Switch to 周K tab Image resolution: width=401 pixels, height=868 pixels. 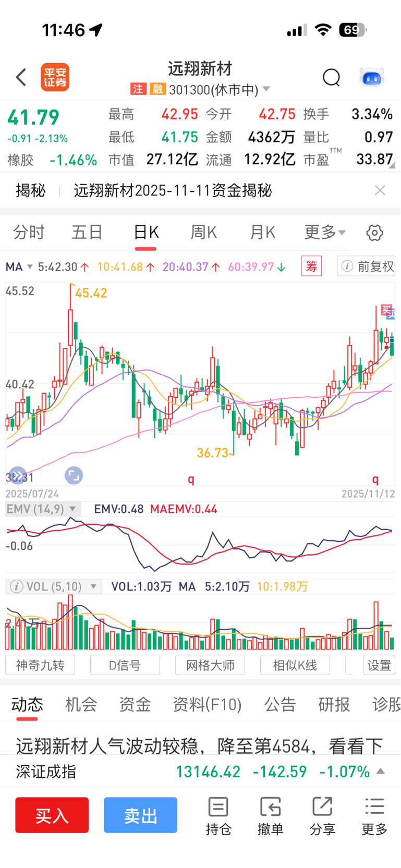click(x=203, y=233)
